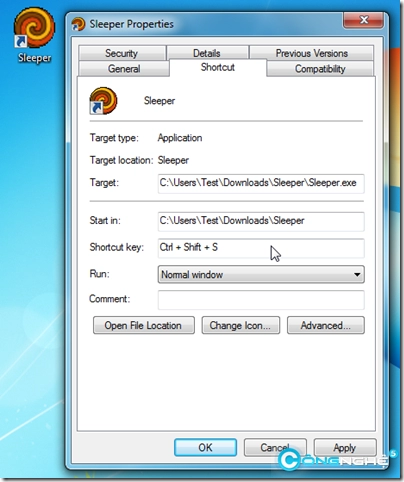Open the Advanced shortcut options
The height and width of the screenshot is (482, 404).
(326, 325)
